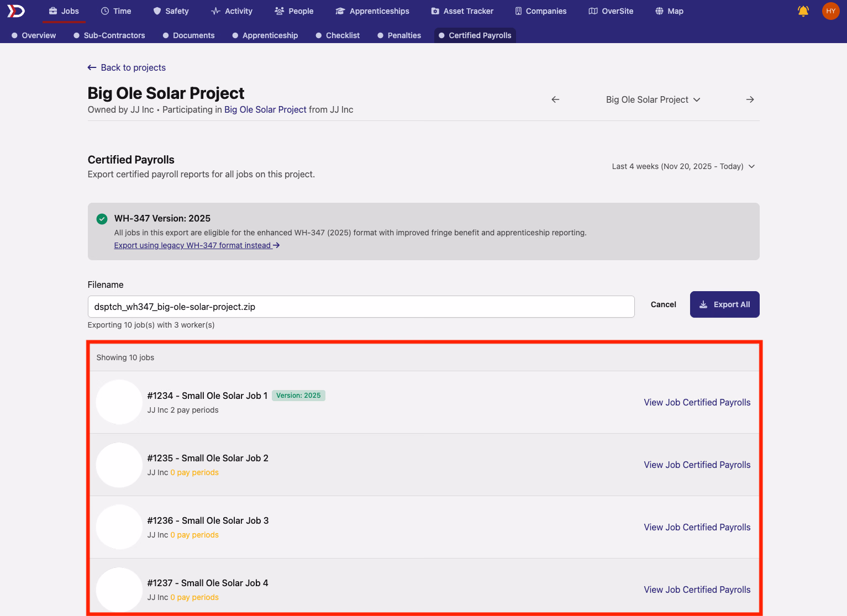The width and height of the screenshot is (847, 616).
Task: Click the '#1234 - Small Ole Solar Job 1' title
Action: pyautogui.click(x=207, y=396)
